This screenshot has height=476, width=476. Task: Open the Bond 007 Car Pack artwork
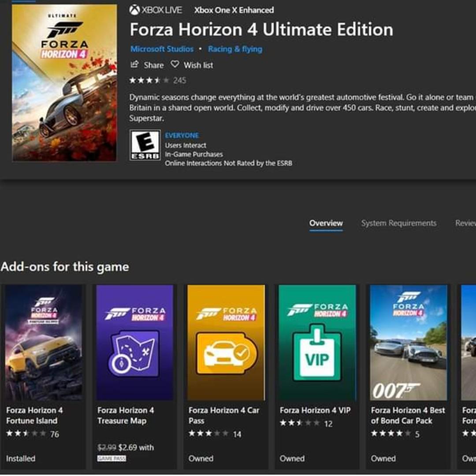(408, 342)
